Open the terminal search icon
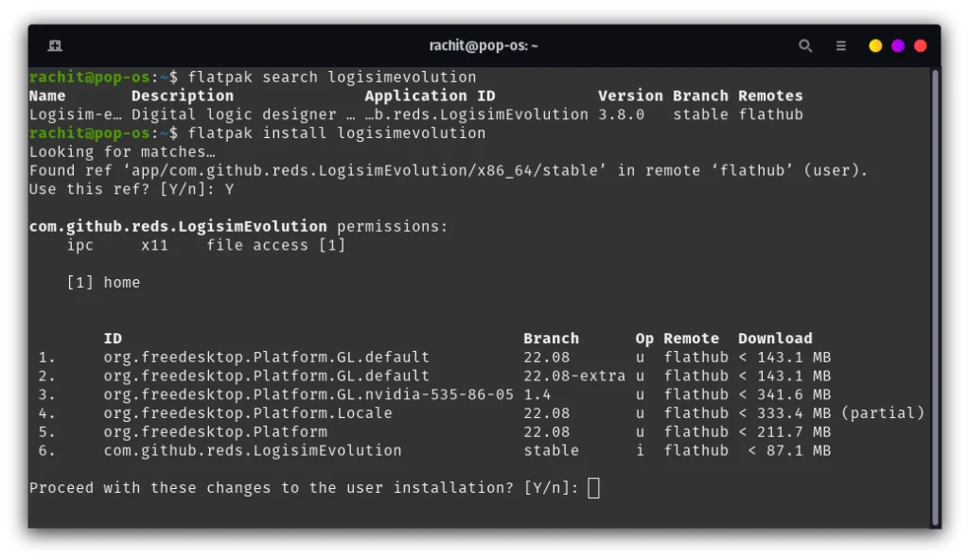969x560 pixels. (804, 45)
